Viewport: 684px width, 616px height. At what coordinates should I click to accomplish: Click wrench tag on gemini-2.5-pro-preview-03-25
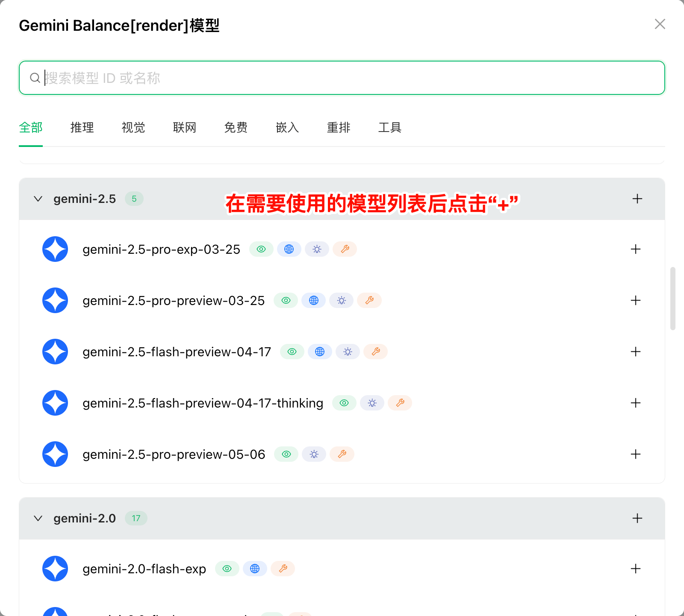[369, 300]
